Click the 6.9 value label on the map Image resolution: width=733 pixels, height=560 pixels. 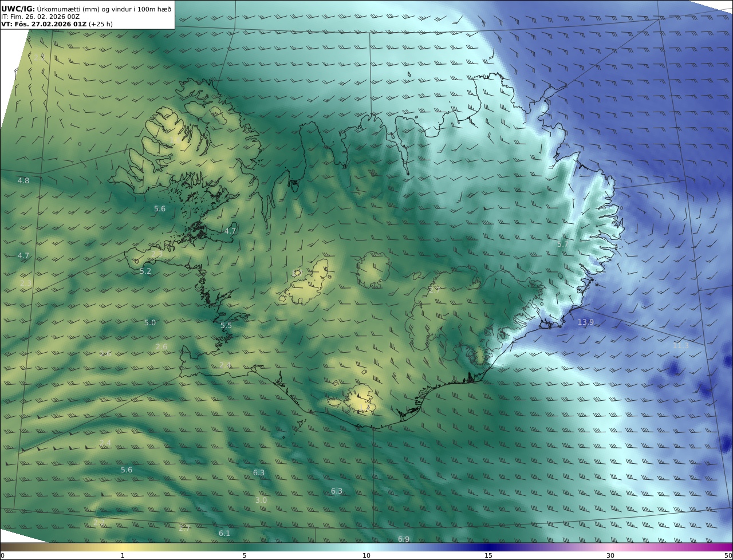tap(404, 539)
